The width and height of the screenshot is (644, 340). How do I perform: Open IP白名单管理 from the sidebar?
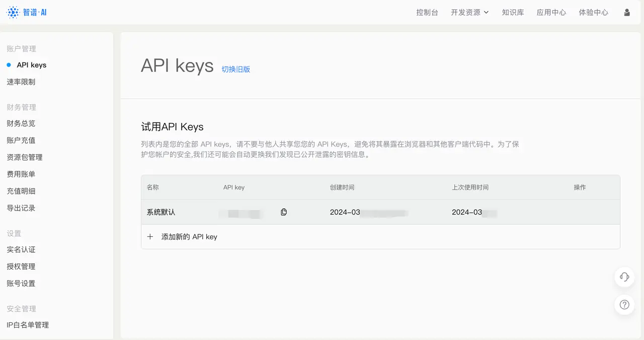tap(28, 324)
